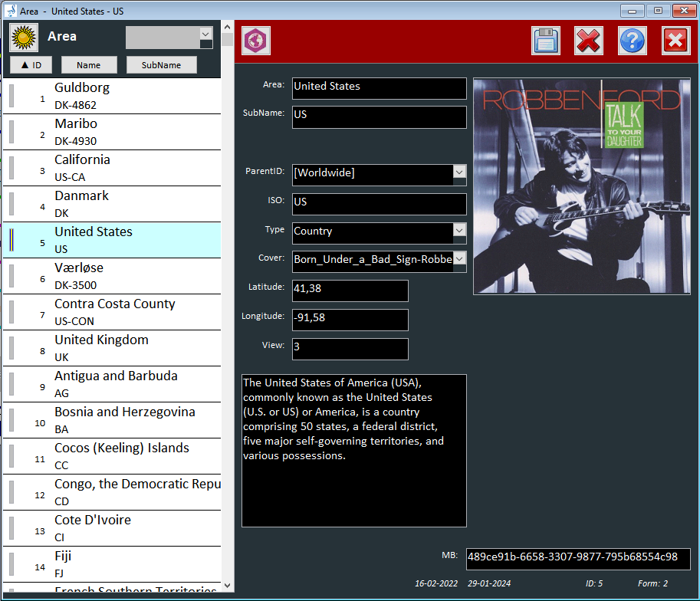Sort the list by Name
Image resolution: width=700 pixels, height=601 pixels.
89,65
